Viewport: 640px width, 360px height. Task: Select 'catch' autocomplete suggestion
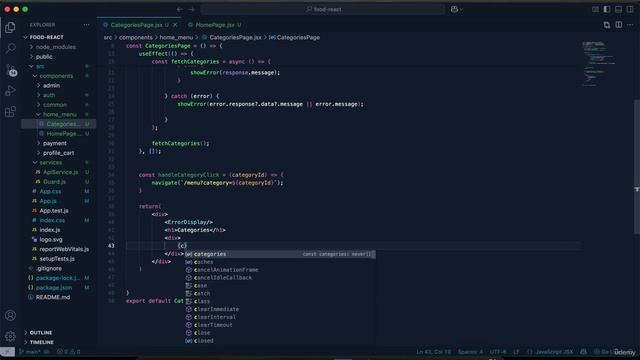[280, 293]
